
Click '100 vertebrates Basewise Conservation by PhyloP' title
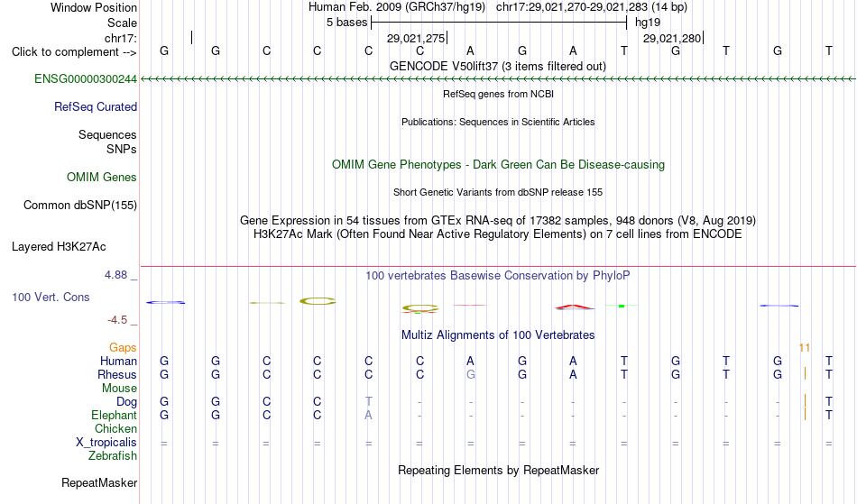click(x=498, y=276)
